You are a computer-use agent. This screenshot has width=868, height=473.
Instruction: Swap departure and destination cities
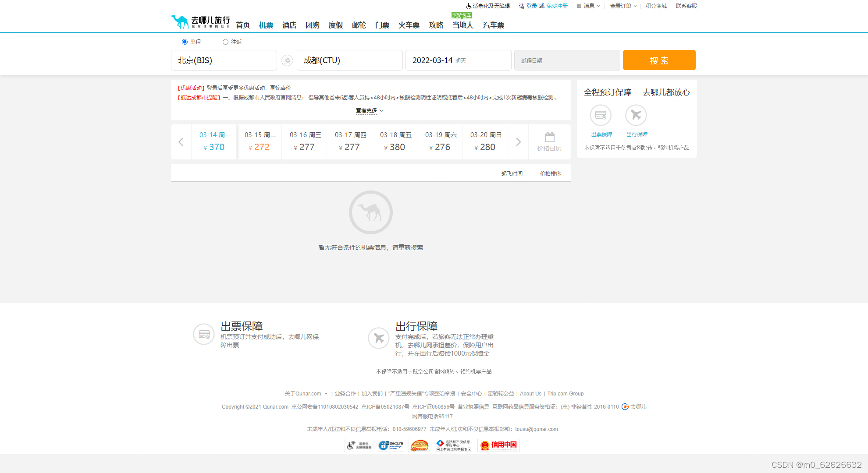coord(287,60)
